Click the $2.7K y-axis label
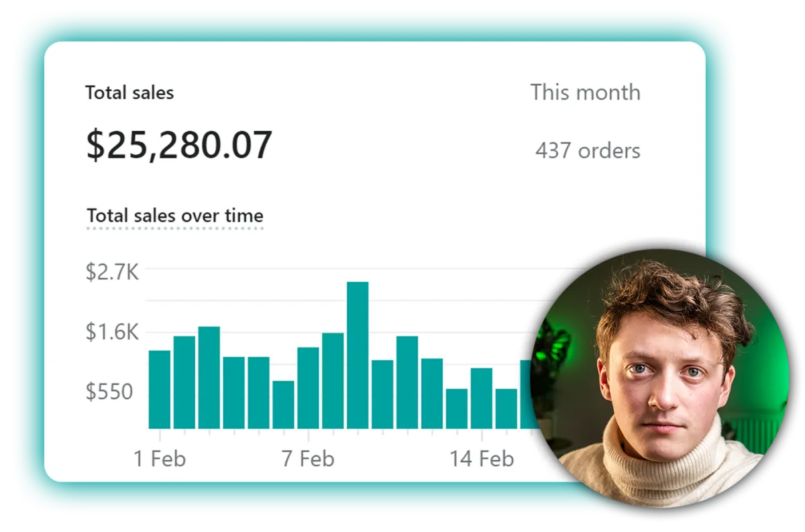Viewport: 805px width, 532px height. [x=112, y=272]
